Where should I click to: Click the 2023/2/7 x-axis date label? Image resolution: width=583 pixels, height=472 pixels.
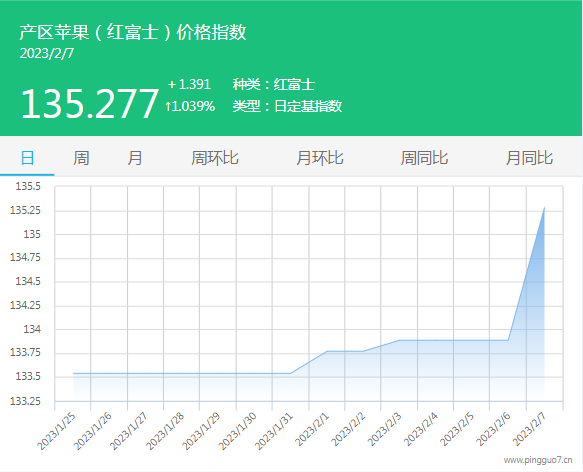(x=529, y=429)
